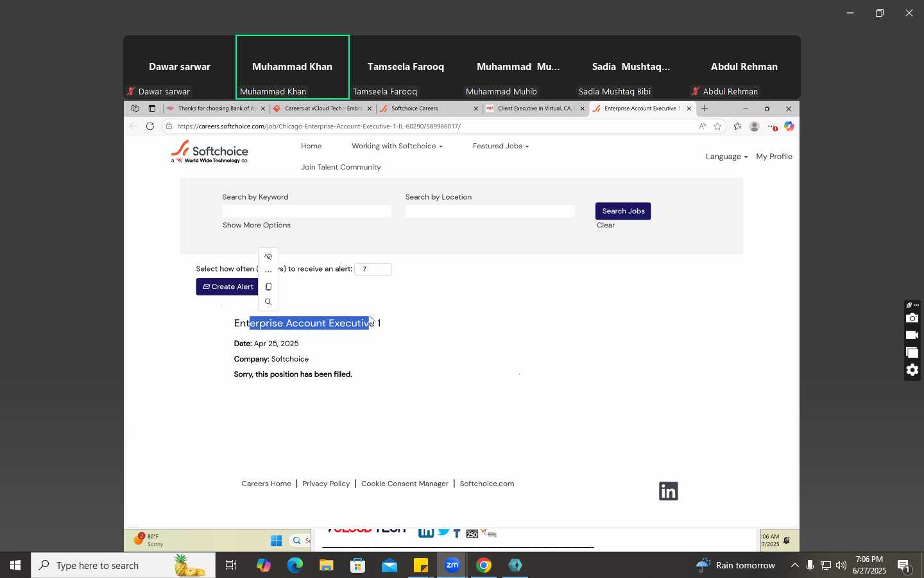Expand Show More Options

coord(257,225)
